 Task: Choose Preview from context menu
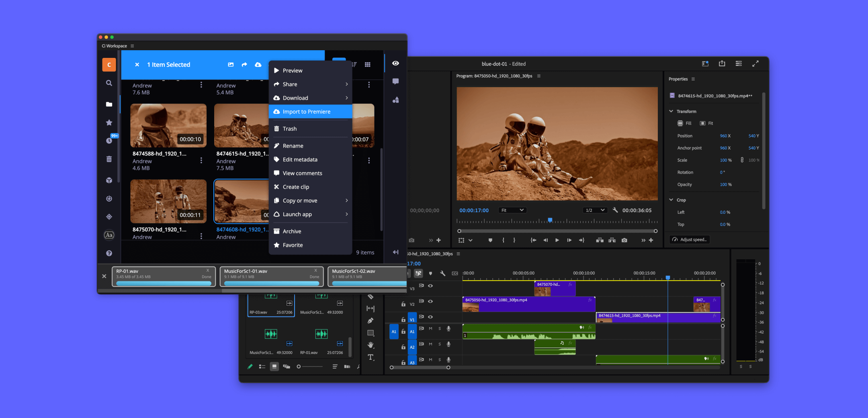click(x=311, y=70)
